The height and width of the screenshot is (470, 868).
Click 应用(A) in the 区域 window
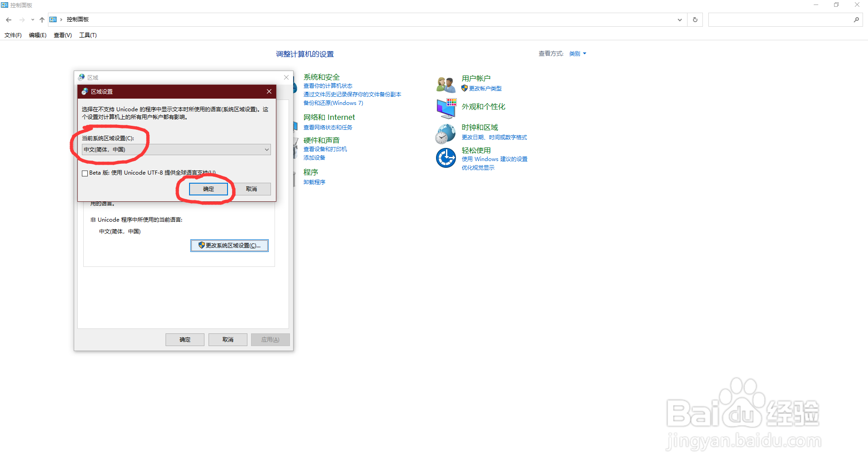click(x=270, y=340)
